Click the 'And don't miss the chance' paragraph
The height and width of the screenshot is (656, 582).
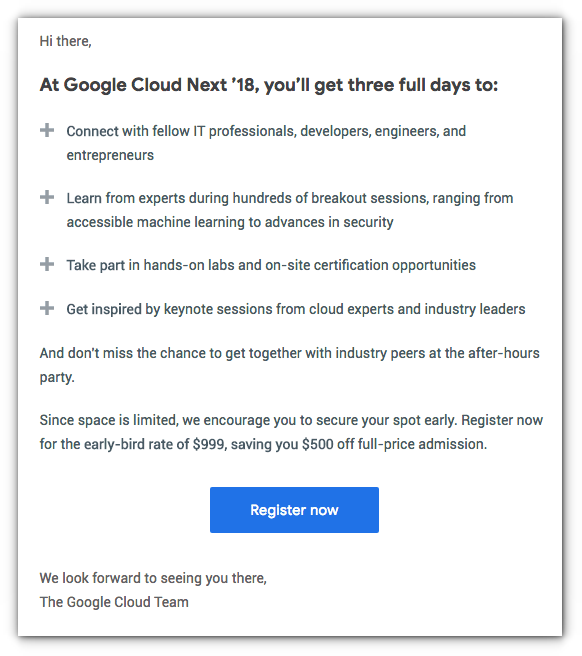pyautogui.click(x=290, y=365)
